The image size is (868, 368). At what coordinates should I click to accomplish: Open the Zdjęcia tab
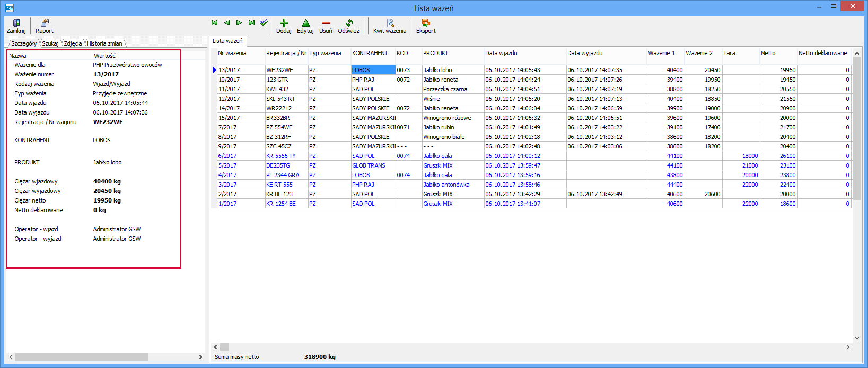tap(73, 43)
